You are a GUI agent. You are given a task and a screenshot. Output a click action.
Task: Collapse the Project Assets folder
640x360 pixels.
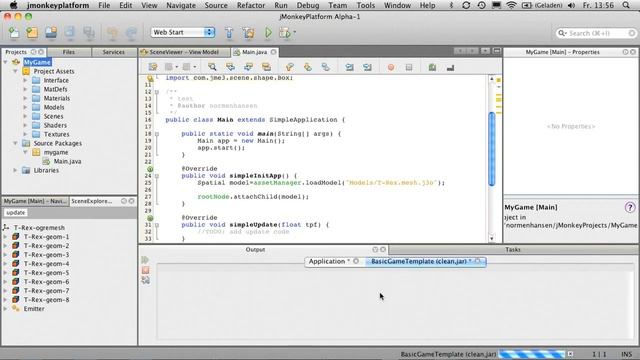pyautogui.click(x=16, y=71)
